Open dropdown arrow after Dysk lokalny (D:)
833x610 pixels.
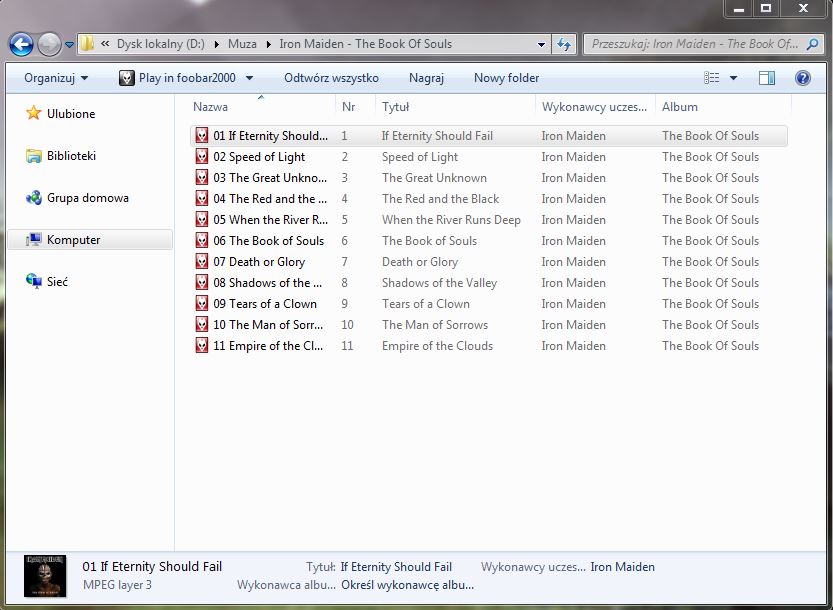click(x=216, y=45)
